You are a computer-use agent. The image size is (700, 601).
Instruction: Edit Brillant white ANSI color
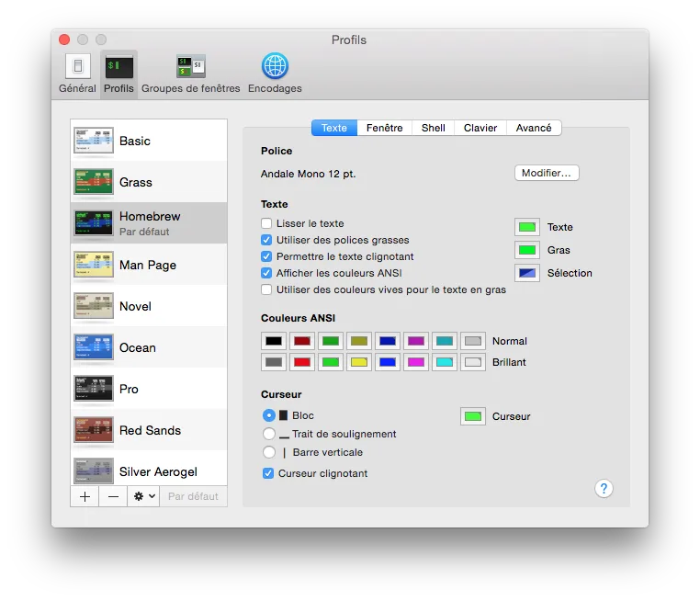click(473, 362)
